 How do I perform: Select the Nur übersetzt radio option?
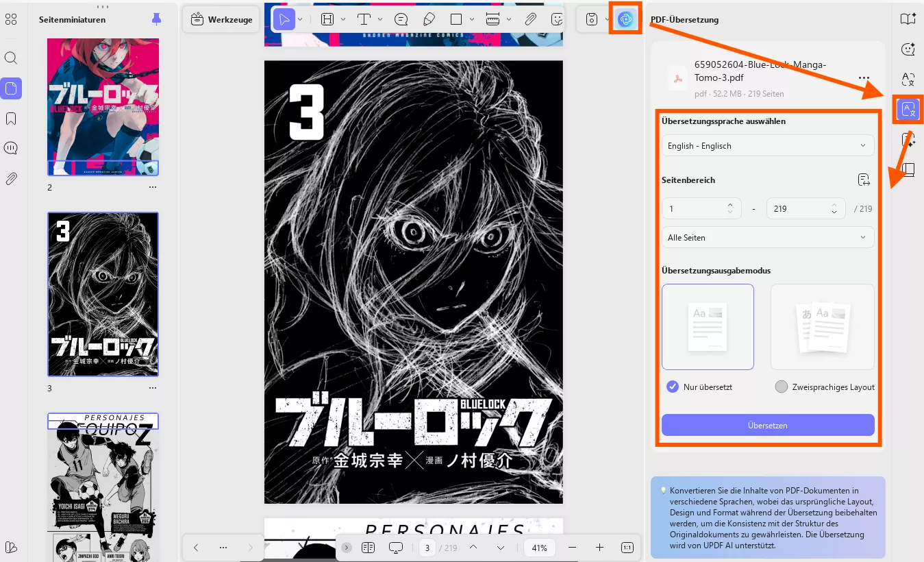pyautogui.click(x=673, y=387)
